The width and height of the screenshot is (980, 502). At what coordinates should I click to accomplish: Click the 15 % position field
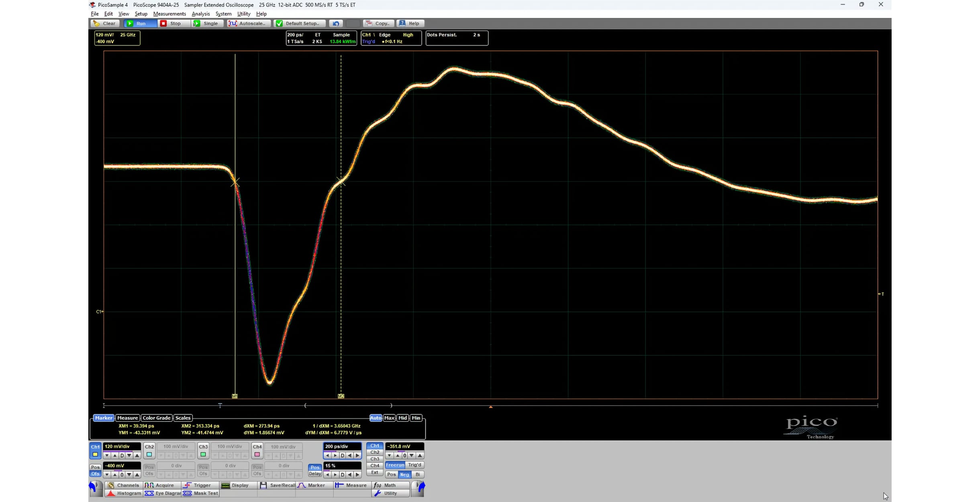pos(342,466)
